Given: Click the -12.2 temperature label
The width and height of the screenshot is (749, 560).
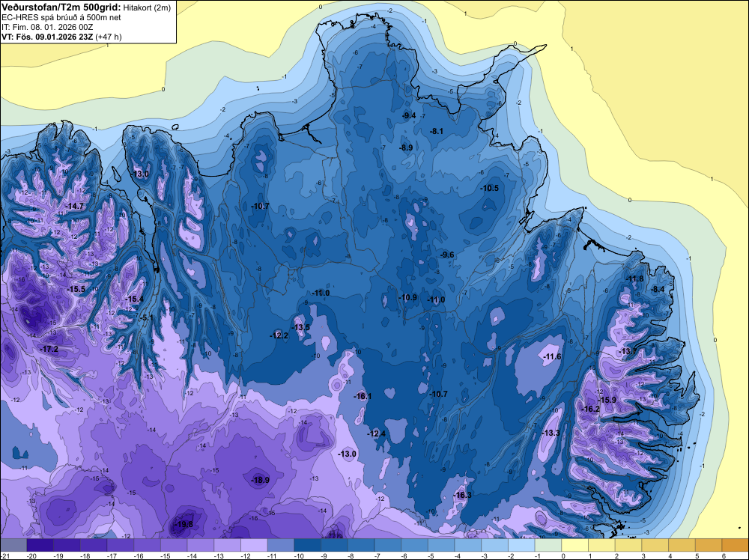Looking at the screenshot, I should tap(279, 335).
